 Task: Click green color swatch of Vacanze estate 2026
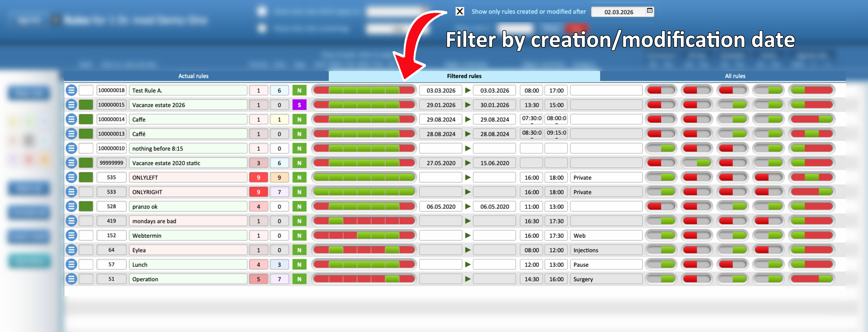coord(86,105)
